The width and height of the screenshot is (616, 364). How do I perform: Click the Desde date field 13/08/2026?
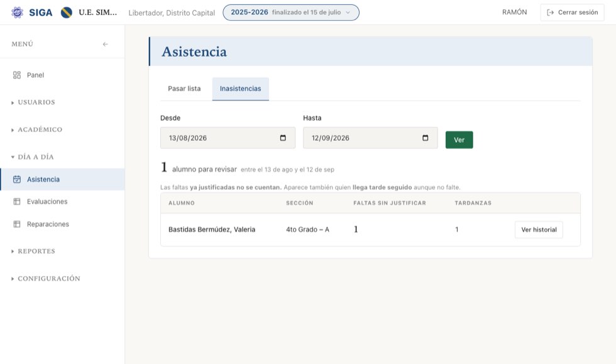[x=228, y=138]
